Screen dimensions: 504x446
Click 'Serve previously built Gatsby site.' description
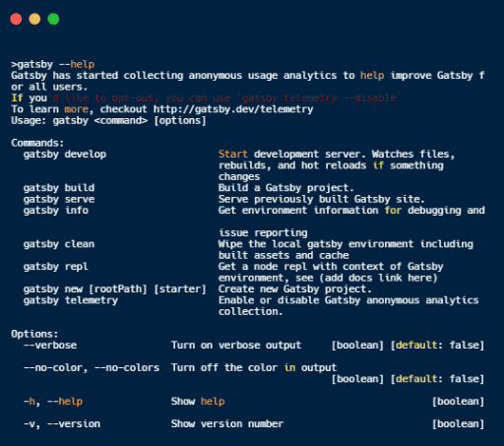(x=322, y=199)
